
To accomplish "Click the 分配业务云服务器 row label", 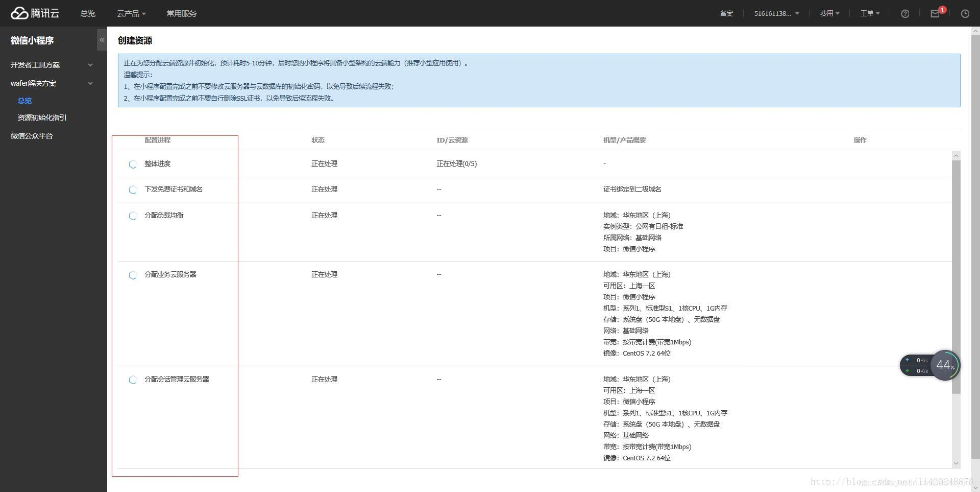I will coord(170,274).
